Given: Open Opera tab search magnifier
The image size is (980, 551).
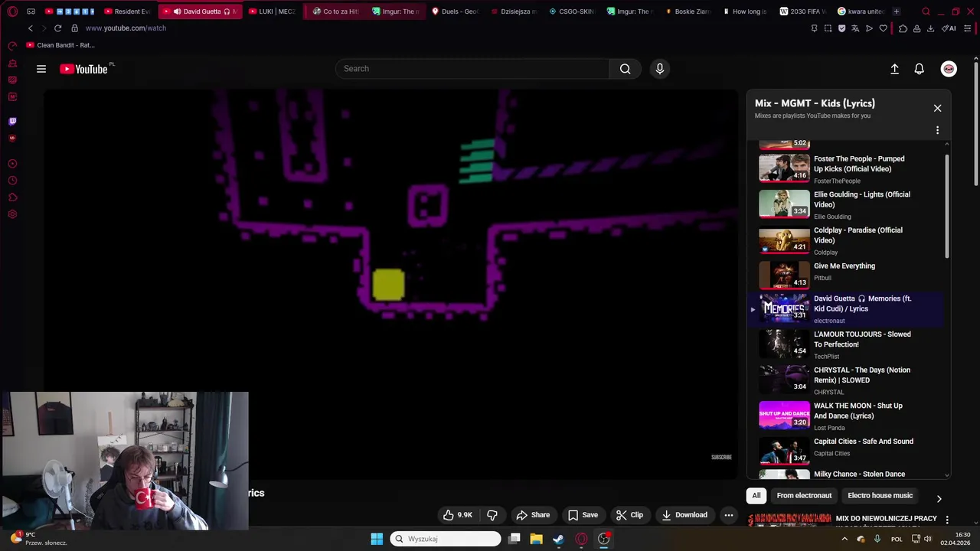Looking at the screenshot, I should point(926,11).
